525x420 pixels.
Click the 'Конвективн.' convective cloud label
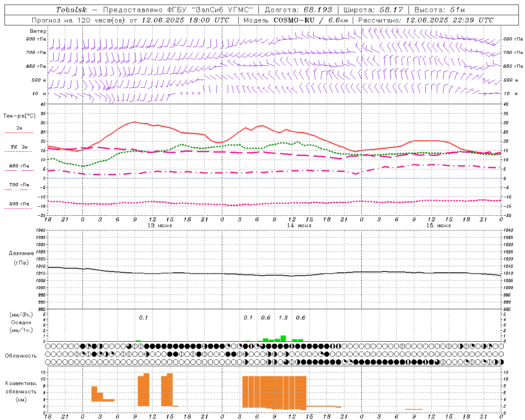(x=21, y=383)
